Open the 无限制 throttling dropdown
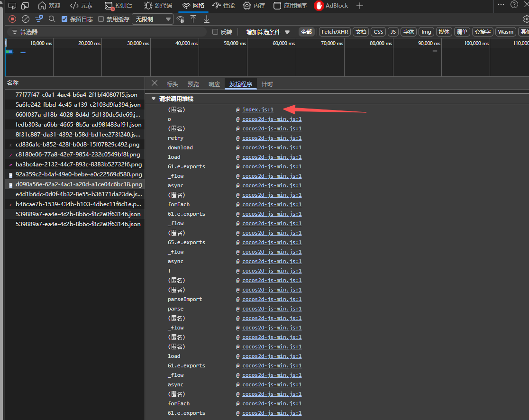The width and height of the screenshot is (529, 420). (x=153, y=19)
